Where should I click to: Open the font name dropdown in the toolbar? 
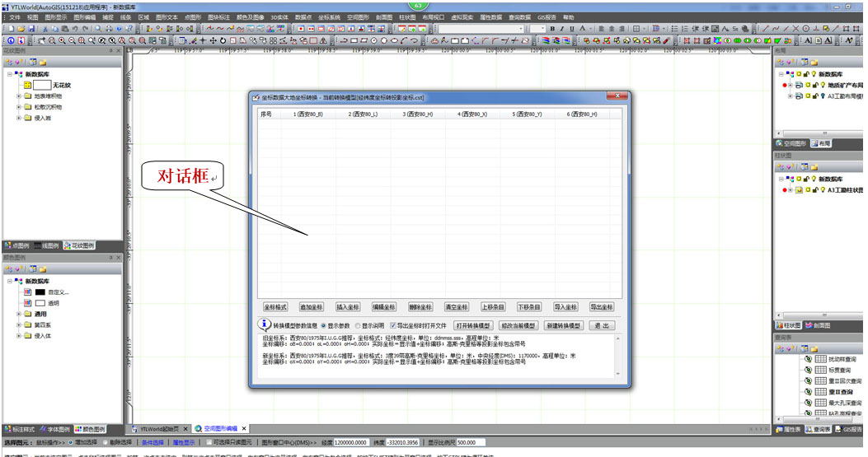click(519, 29)
